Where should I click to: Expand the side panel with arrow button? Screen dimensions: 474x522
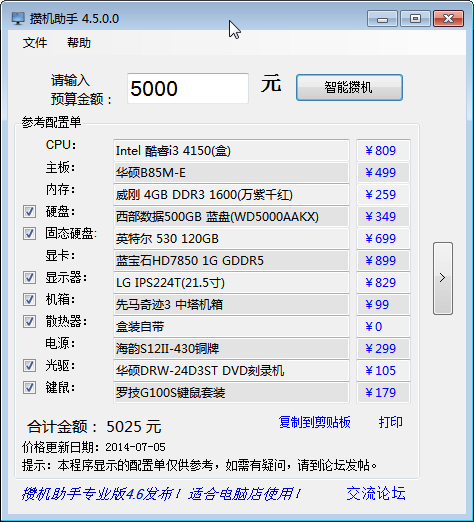tap(443, 278)
